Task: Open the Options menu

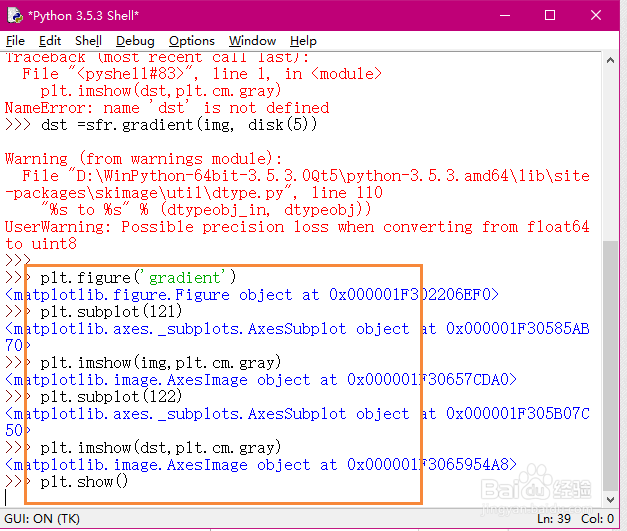Action: pyautogui.click(x=192, y=41)
